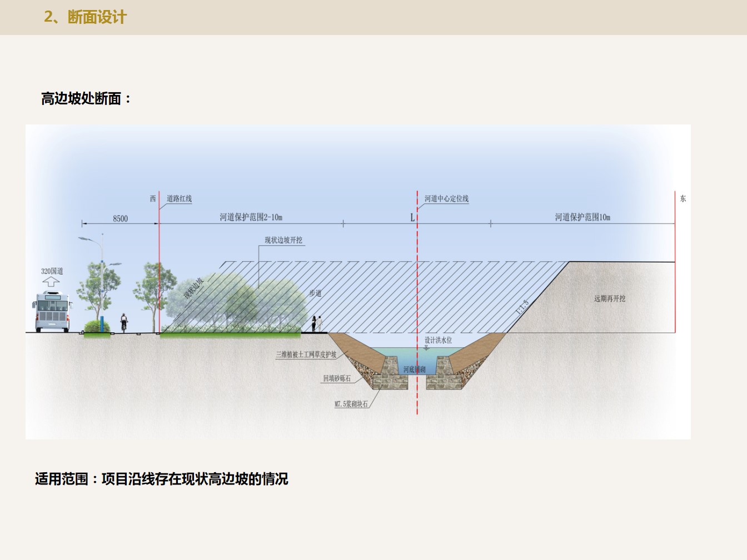Click the 现状边坡开挖 annotation
The height and width of the screenshot is (560, 747).
tap(283, 241)
